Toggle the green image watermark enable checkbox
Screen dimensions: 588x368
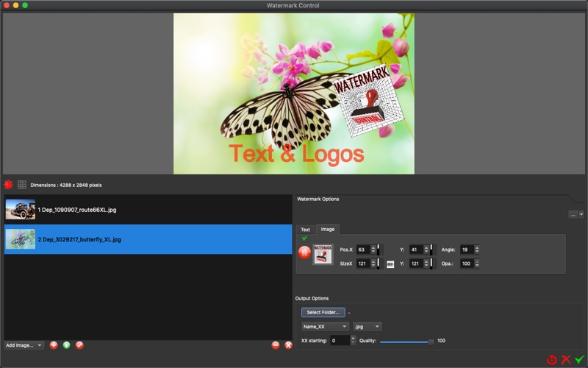point(304,238)
